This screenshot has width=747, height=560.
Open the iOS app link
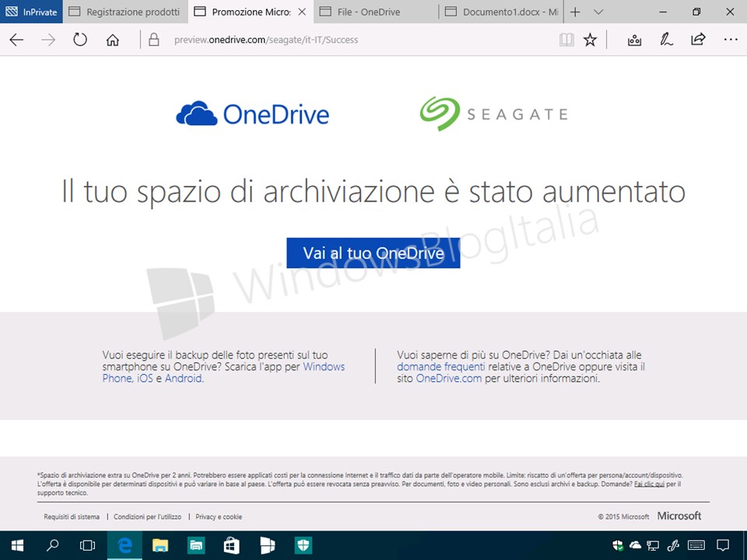point(145,378)
